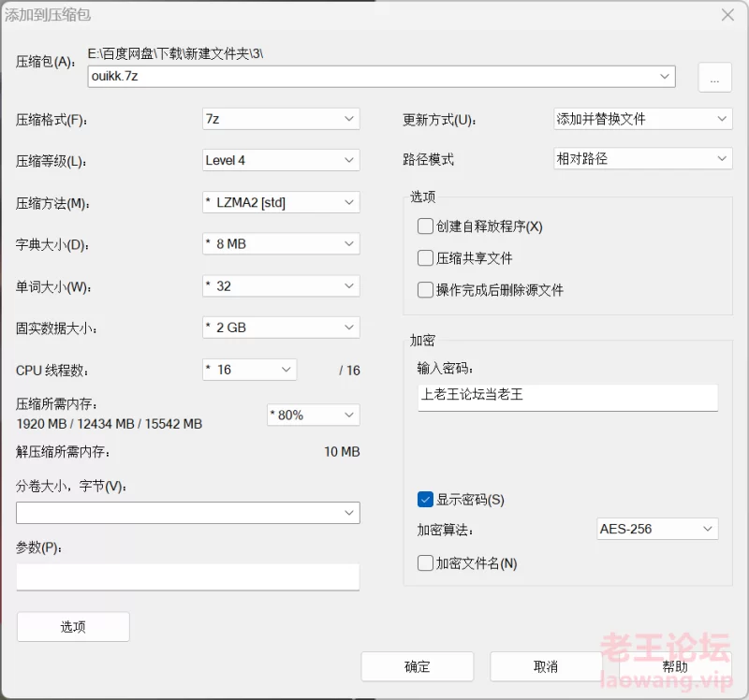The height and width of the screenshot is (700, 749).
Task: Open the 字典大小 8 MB dropdown
Action: (281, 244)
